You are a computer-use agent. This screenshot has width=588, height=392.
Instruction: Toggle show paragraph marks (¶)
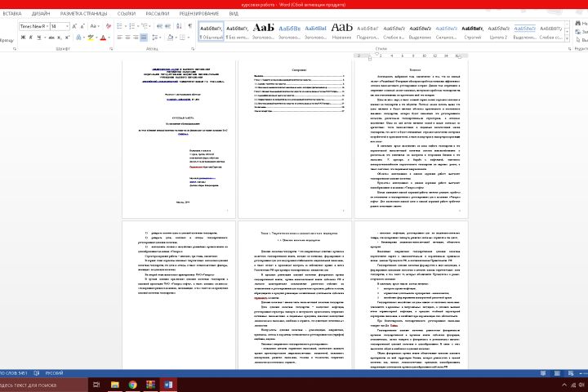tap(189, 26)
